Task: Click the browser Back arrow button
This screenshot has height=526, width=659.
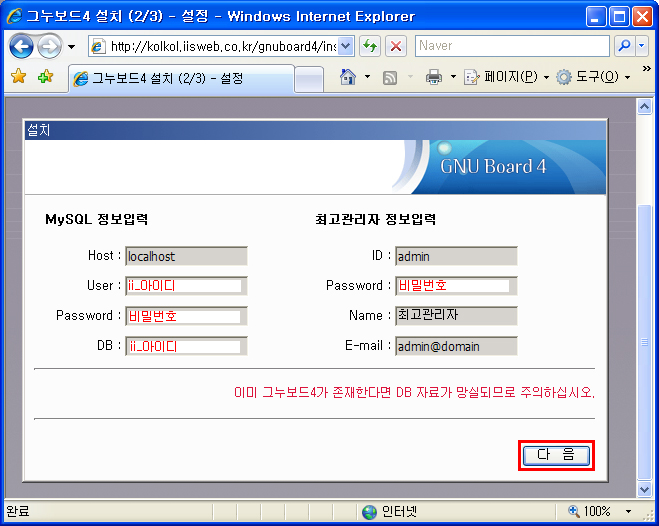Action: (x=21, y=46)
